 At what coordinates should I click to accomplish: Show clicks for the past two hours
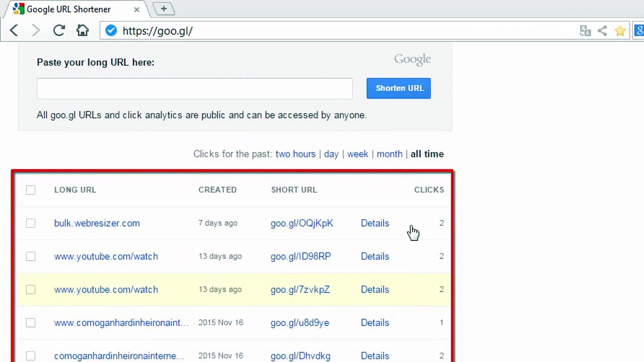295,154
